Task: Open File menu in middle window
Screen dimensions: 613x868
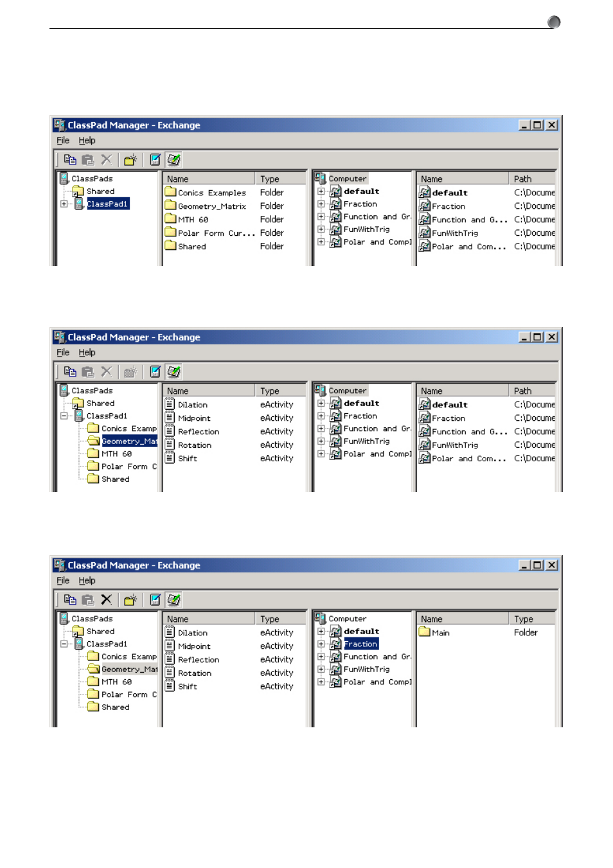Action: tap(63, 353)
